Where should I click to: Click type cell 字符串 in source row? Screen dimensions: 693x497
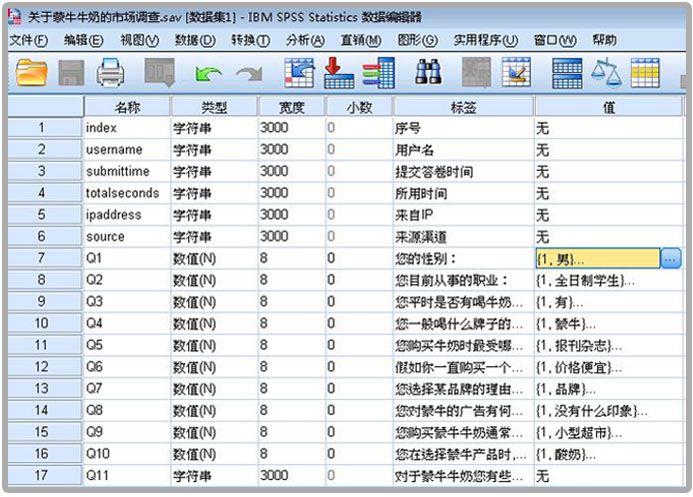pos(214,236)
